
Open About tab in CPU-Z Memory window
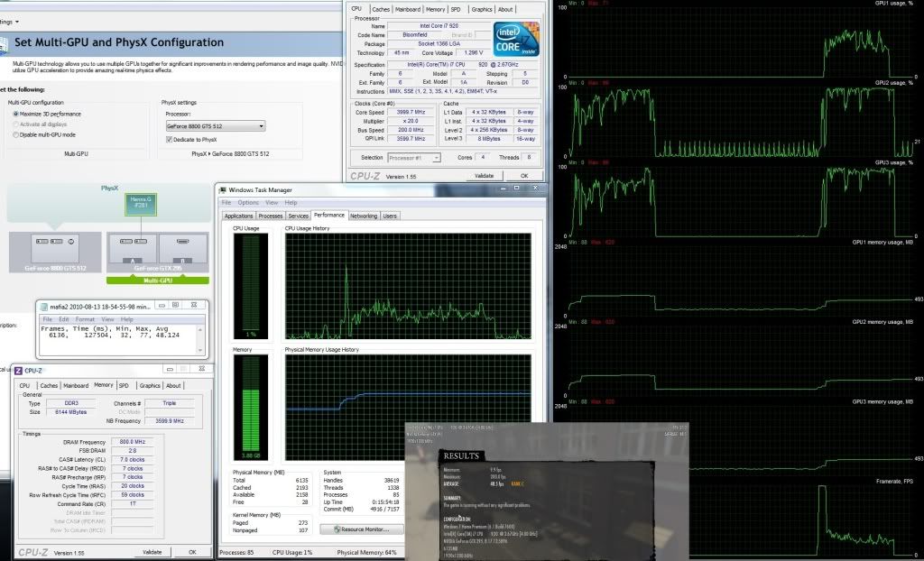click(173, 386)
